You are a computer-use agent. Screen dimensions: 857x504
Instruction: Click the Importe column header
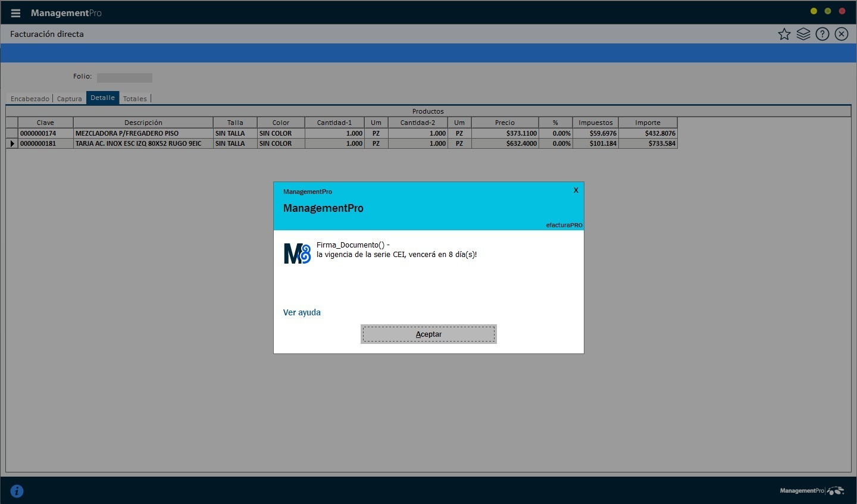point(648,123)
